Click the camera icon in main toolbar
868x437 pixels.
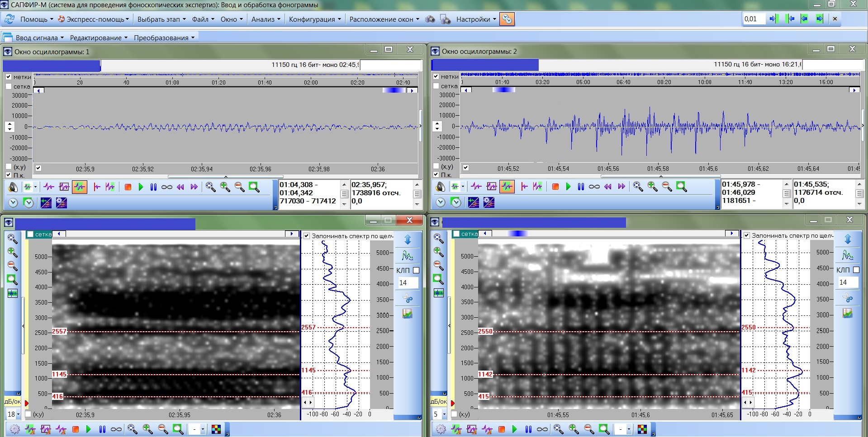430,19
